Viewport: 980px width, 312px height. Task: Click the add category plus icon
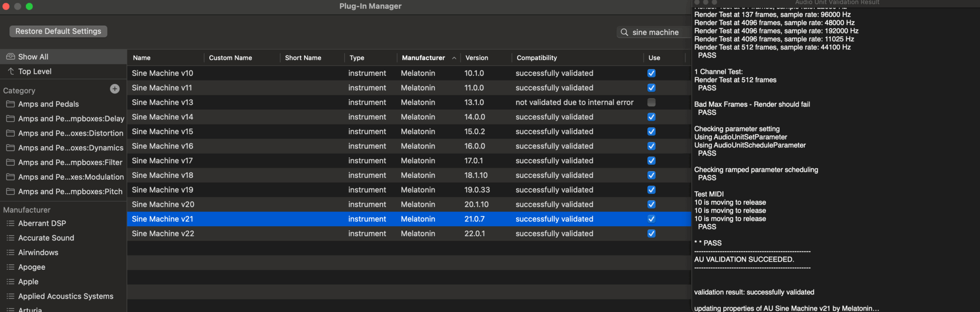click(115, 89)
